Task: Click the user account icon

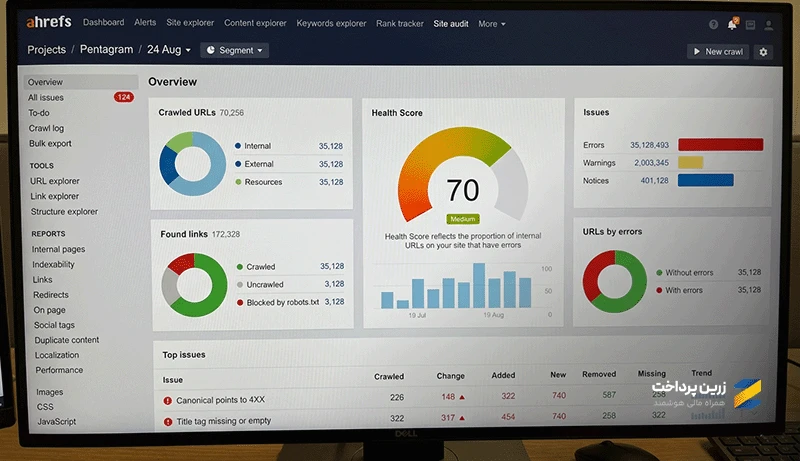Action: (x=769, y=24)
